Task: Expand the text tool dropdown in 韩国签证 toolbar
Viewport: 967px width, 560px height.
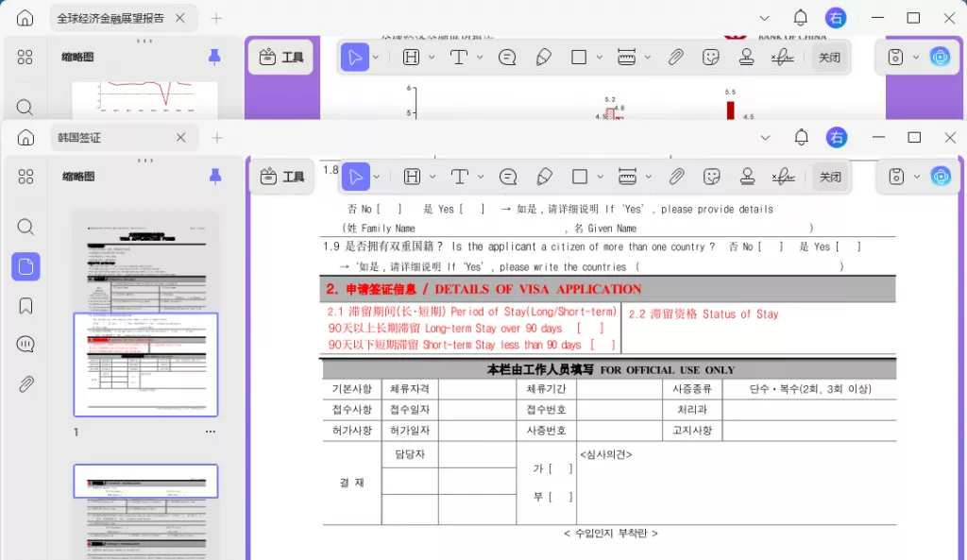Action: [481, 177]
